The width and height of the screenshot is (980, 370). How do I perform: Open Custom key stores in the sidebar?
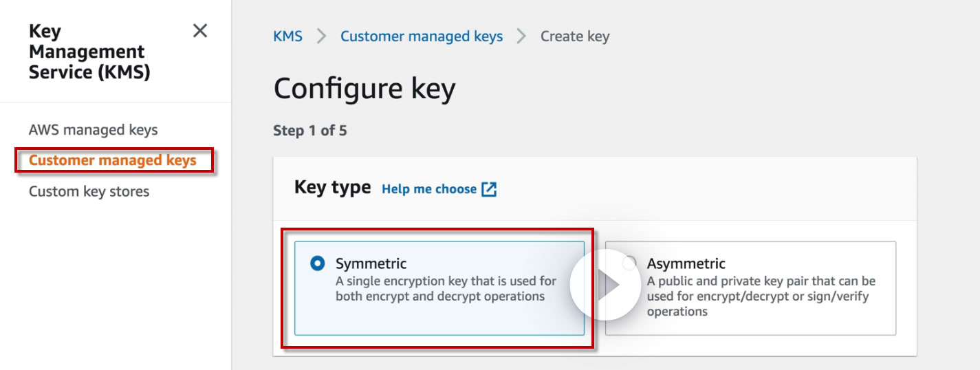89,191
